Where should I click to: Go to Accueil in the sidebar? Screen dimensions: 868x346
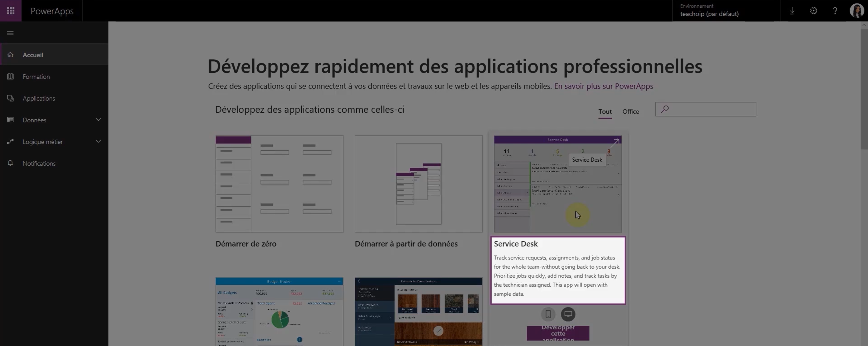pos(54,55)
